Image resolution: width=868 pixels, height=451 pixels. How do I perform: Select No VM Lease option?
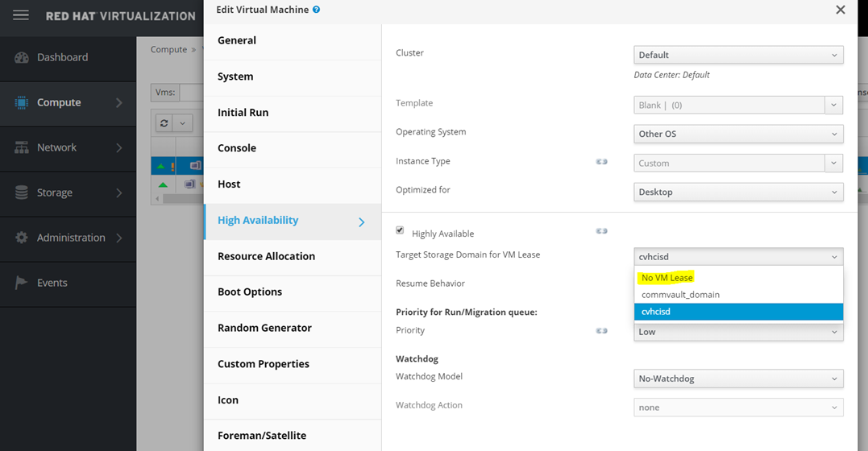click(738, 278)
